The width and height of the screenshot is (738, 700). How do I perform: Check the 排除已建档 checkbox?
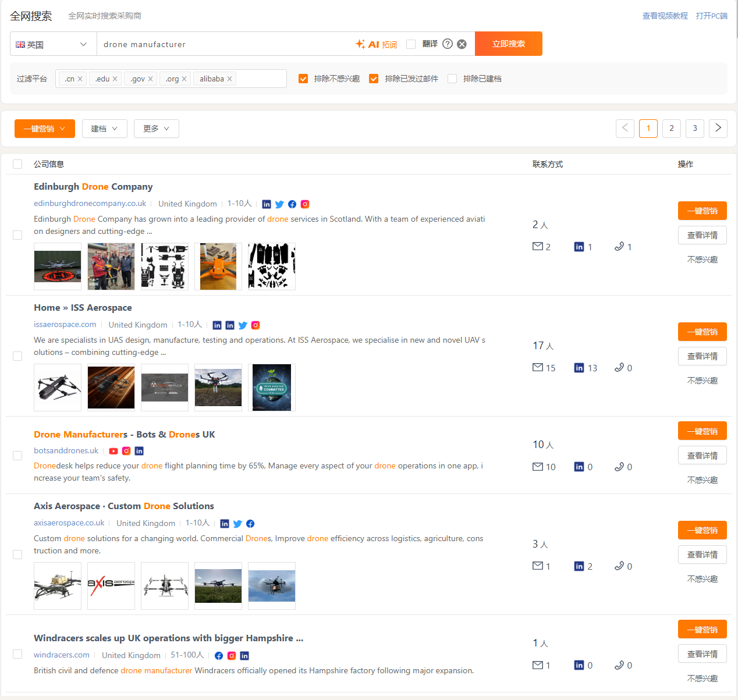point(452,79)
